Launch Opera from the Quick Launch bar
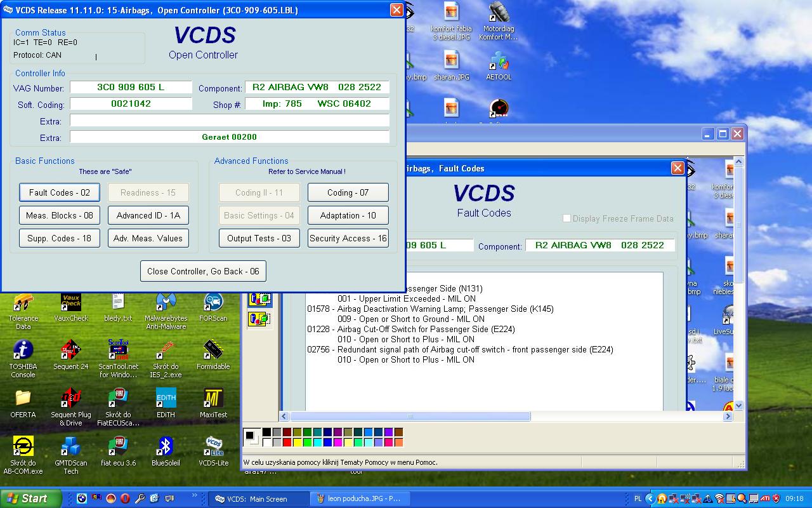Image resolution: width=812 pixels, height=508 pixels. [126, 498]
